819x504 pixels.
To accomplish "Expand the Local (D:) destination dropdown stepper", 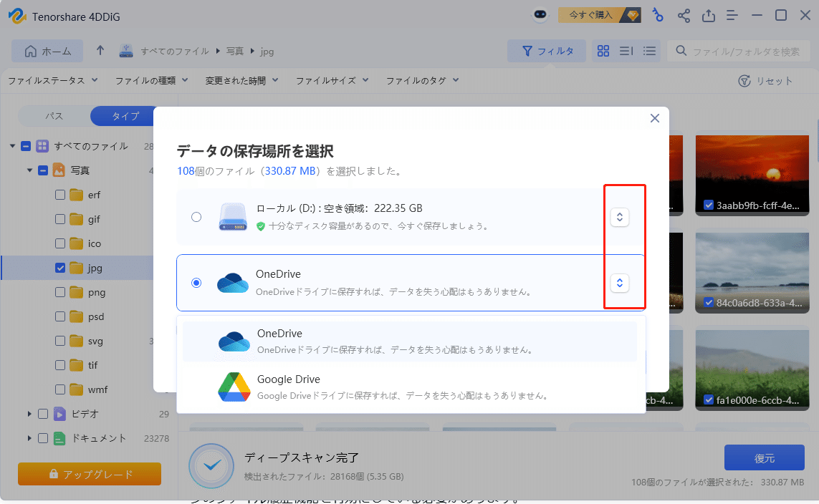I will click(619, 217).
